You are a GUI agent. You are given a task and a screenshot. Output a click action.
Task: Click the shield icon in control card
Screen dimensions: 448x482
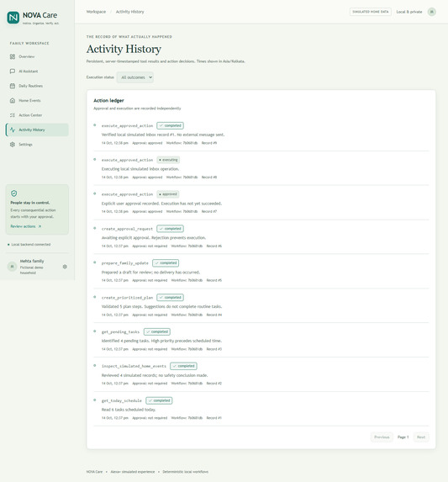tap(13, 193)
